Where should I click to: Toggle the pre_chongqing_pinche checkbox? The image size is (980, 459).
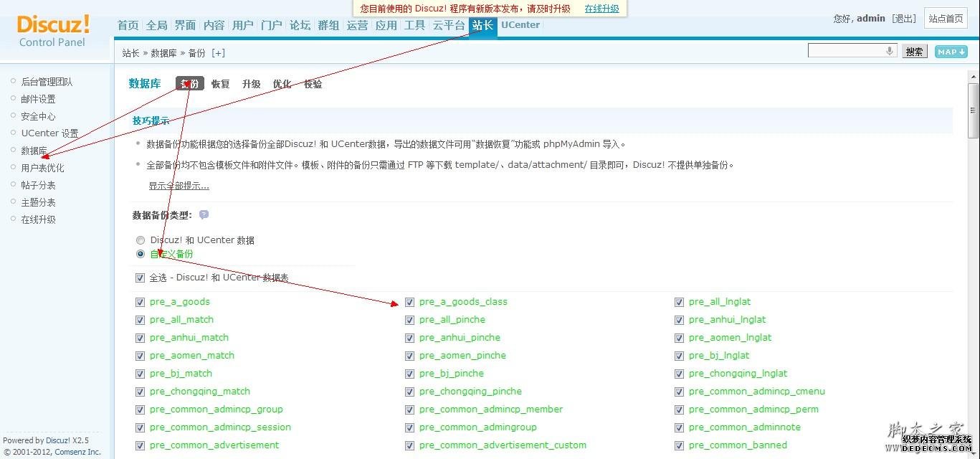pos(409,392)
